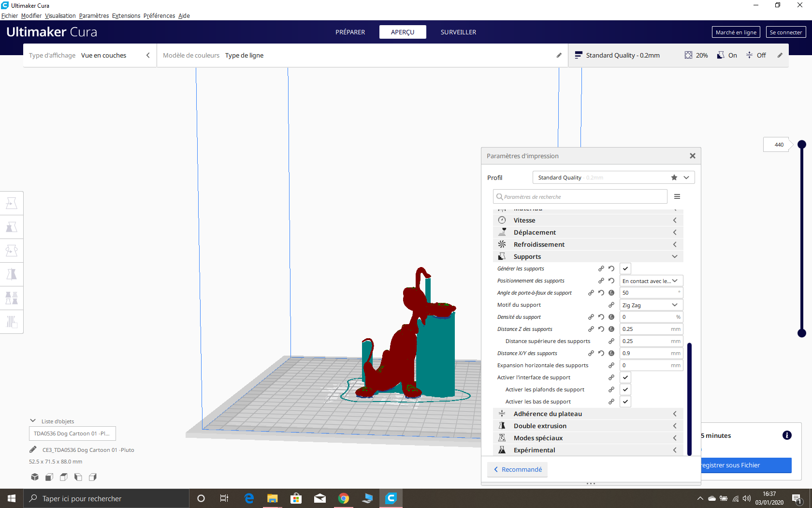This screenshot has width=812, height=508.
Task: Open the Motif du support Zig Zag dropdown
Action: click(x=652, y=305)
